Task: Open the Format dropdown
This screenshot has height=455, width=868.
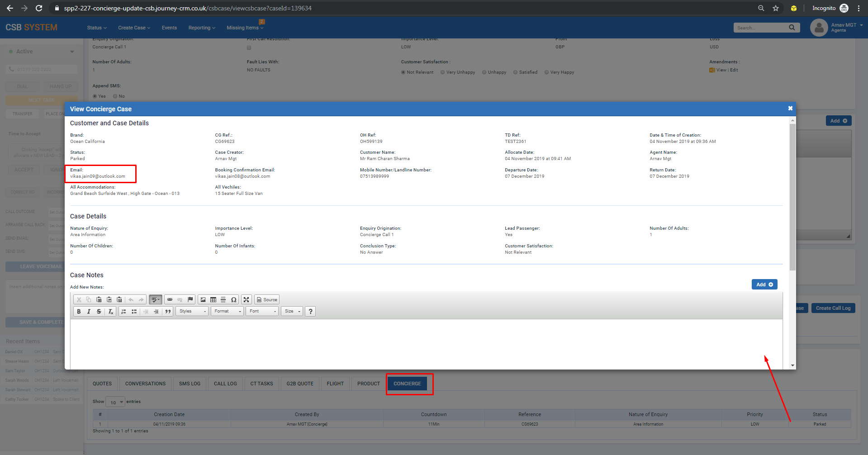Action: pyautogui.click(x=227, y=311)
